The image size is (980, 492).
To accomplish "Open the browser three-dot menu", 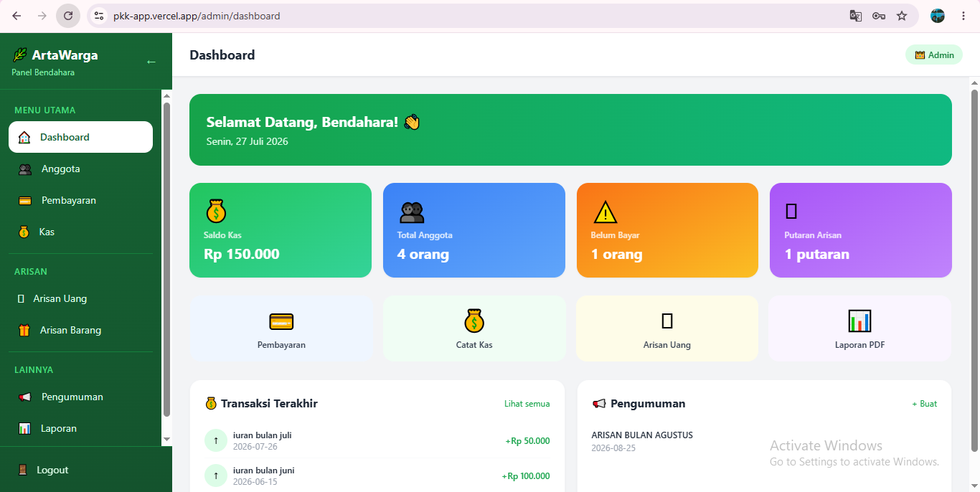I will pyautogui.click(x=963, y=16).
